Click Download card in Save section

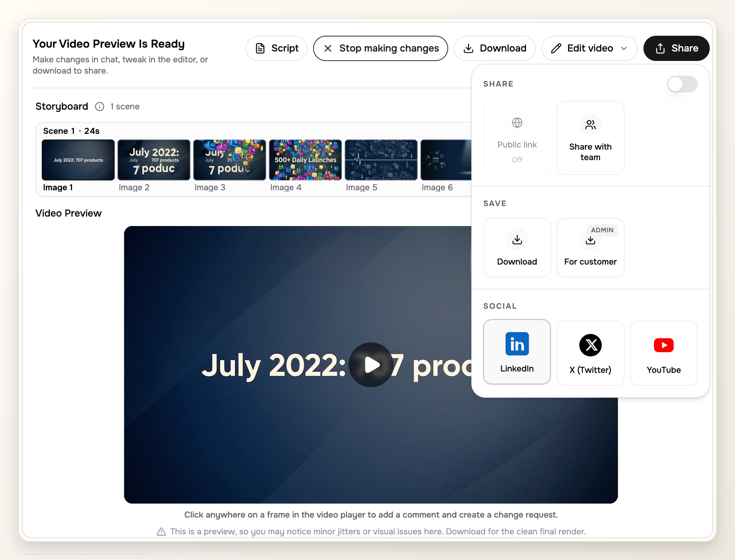point(517,248)
